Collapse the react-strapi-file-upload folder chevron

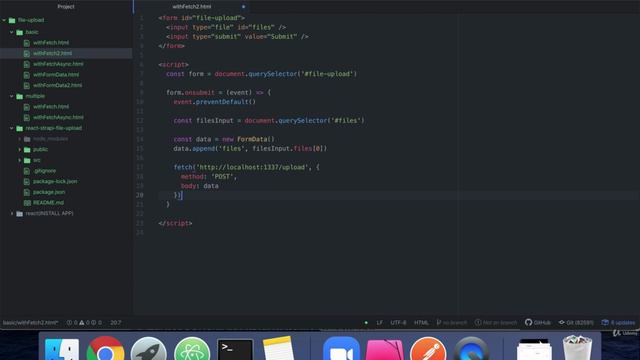pyautogui.click(x=12, y=128)
